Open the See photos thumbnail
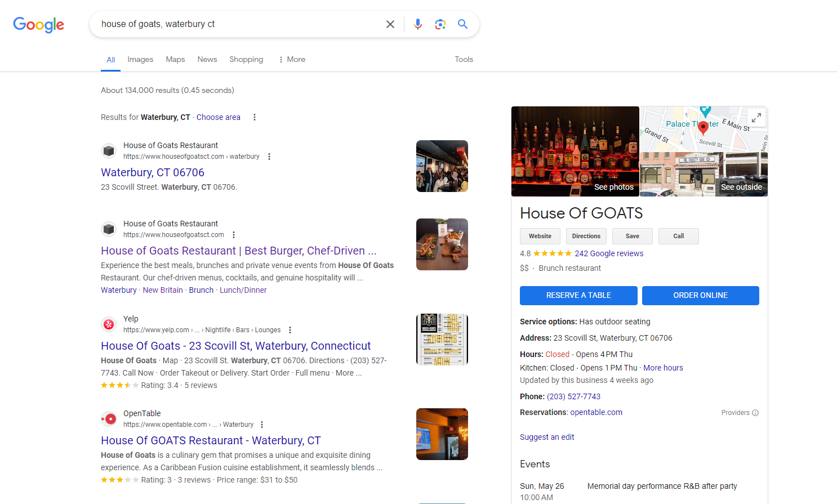Screen dimensions: 837x504 pyautogui.click(x=575, y=151)
